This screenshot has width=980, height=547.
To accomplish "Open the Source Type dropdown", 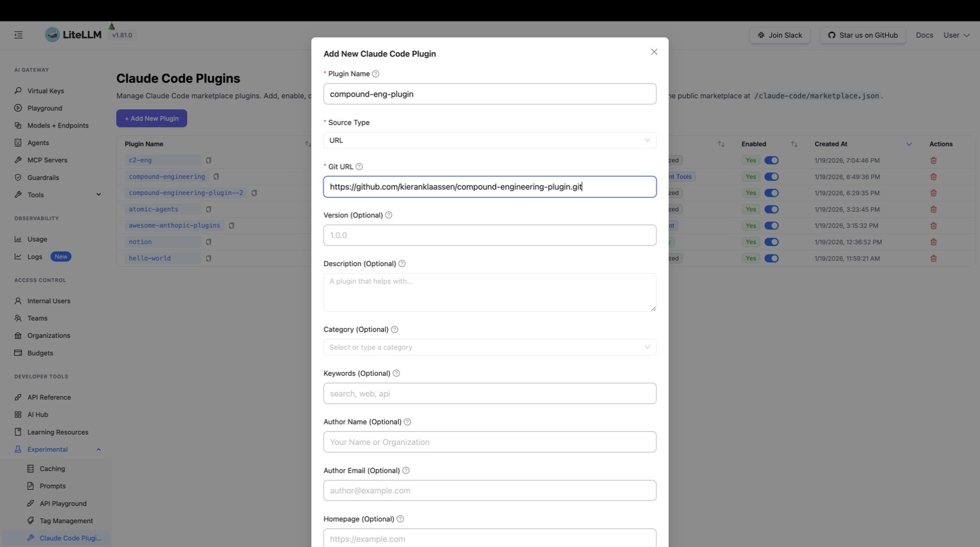I will [x=489, y=141].
